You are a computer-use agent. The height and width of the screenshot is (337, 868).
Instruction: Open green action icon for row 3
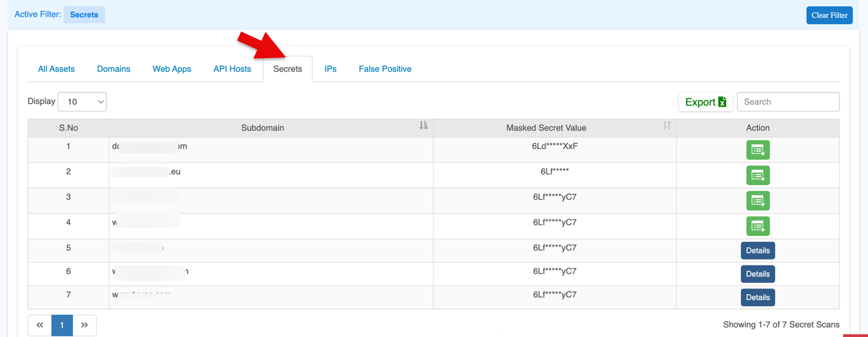(758, 201)
